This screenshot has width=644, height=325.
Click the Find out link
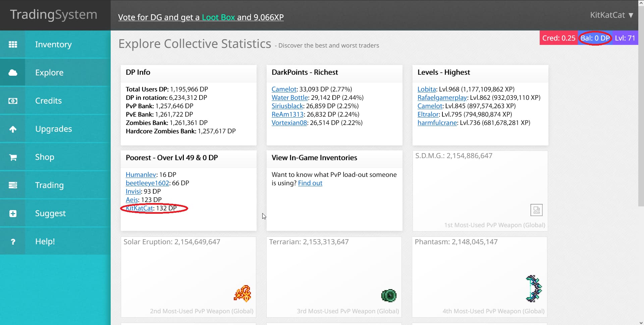point(310,183)
